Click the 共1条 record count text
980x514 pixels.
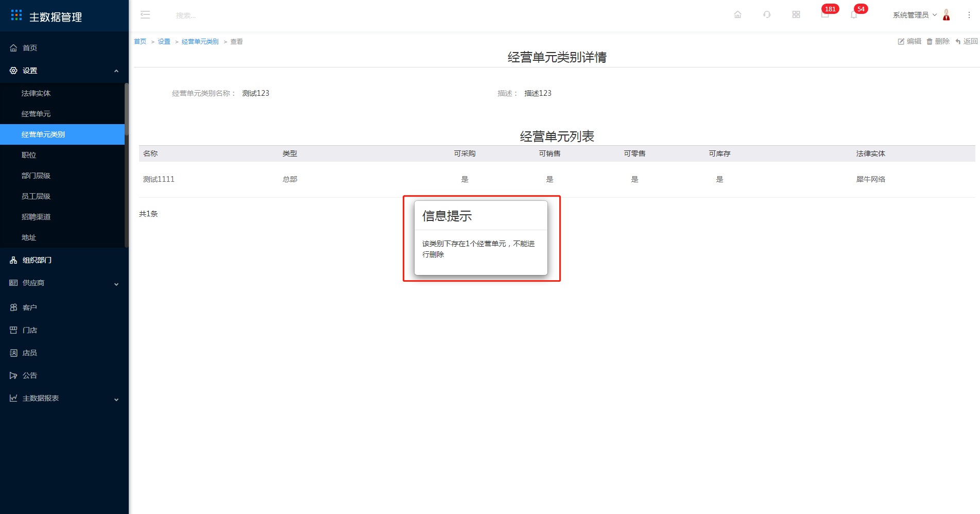(x=148, y=214)
